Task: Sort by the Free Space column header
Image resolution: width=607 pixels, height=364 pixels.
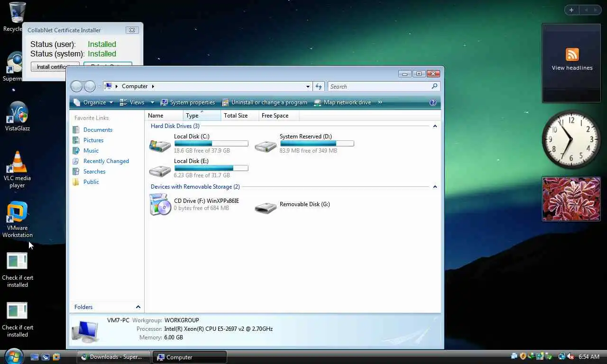Action: (x=280, y=116)
